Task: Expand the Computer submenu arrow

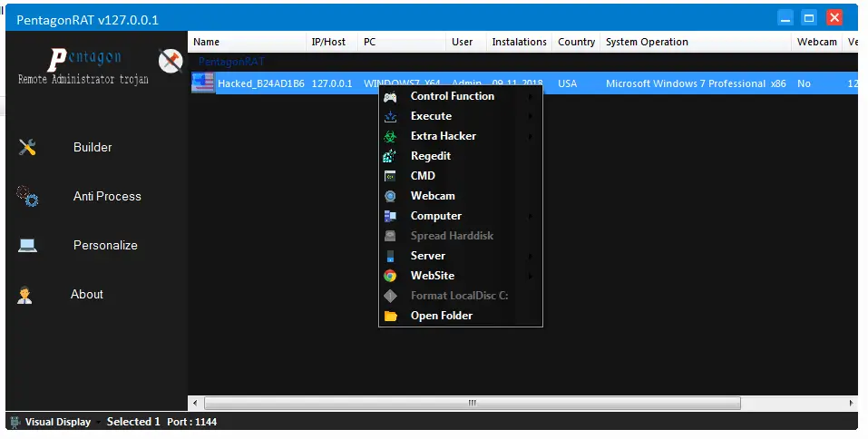Action: pyautogui.click(x=531, y=216)
